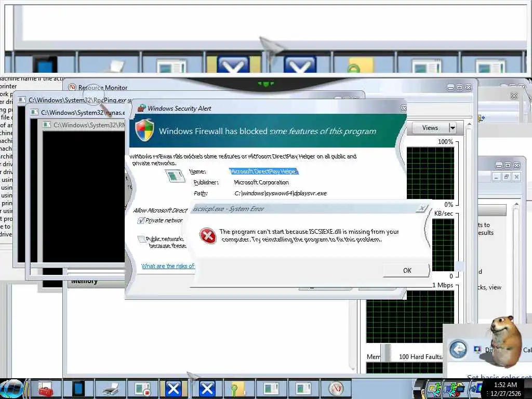Viewport: 532px width, 399px height.
Task: Toggle the Private networks checkbox
Action: click(141, 220)
